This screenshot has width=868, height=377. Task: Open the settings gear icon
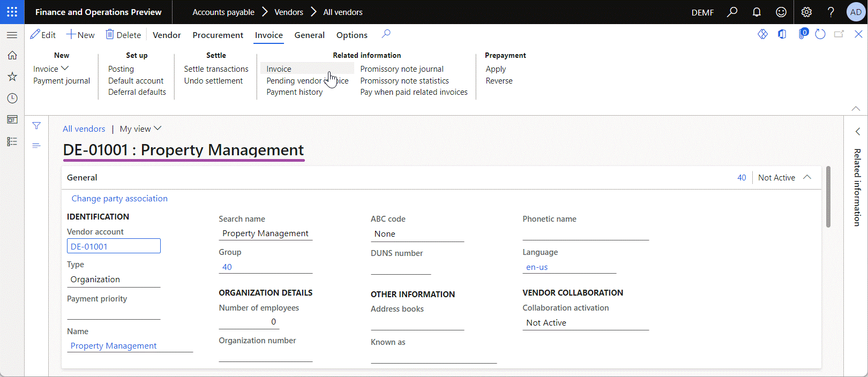[806, 12]
